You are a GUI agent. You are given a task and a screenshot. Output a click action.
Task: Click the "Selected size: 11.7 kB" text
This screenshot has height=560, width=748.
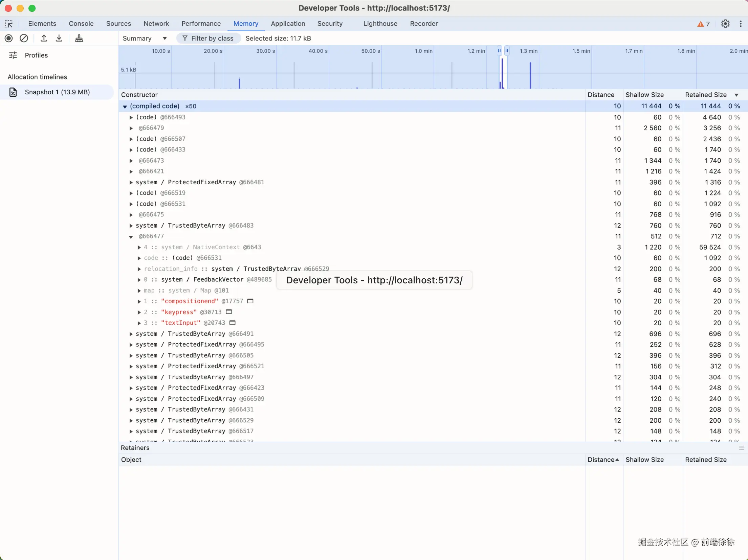[x=278, y=38]
